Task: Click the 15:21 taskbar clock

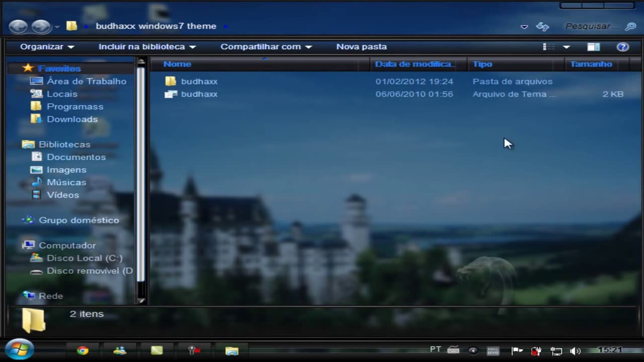Action: coord(611,350)
